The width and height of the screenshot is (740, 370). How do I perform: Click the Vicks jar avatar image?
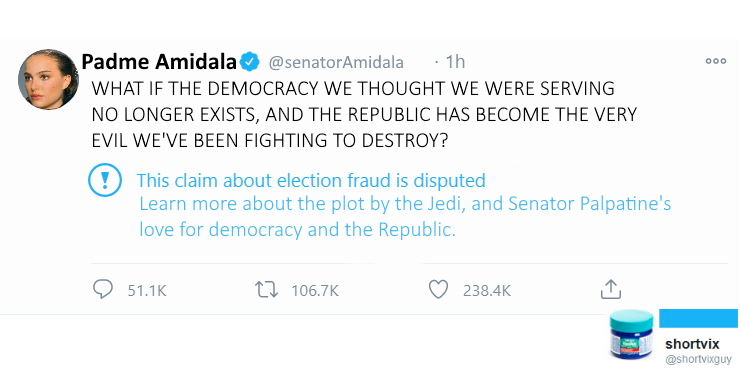coord(631,334)
